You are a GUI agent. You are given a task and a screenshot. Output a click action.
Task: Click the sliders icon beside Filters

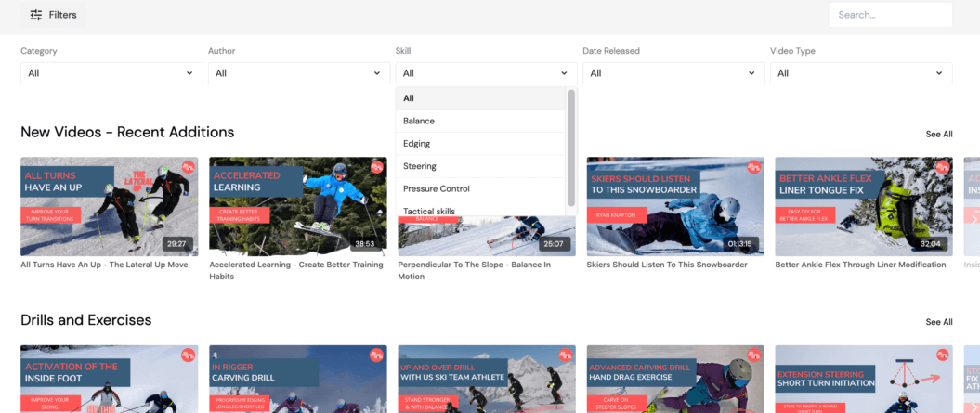pos(36,15)
